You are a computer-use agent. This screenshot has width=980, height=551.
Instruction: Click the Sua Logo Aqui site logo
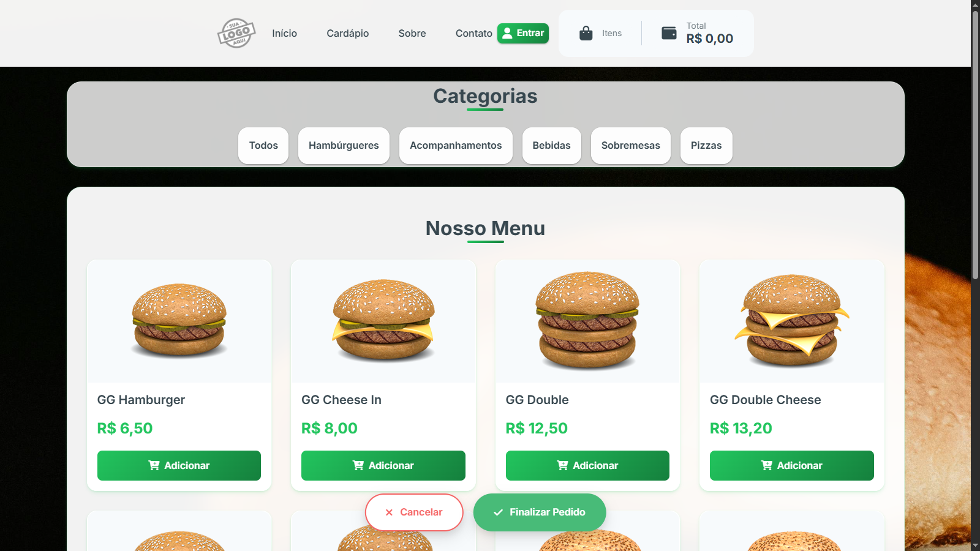click(x=236, y=33)
